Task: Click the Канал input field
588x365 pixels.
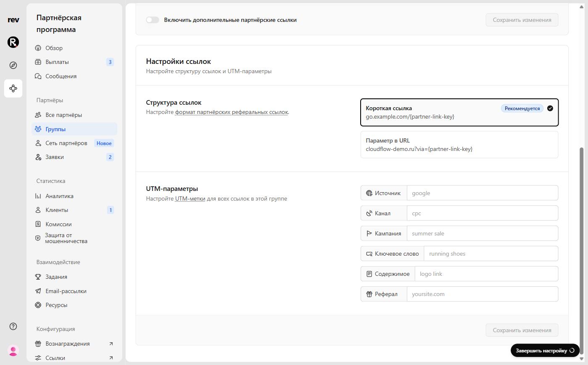Action: pyautogui.click(x=483, y=213)
